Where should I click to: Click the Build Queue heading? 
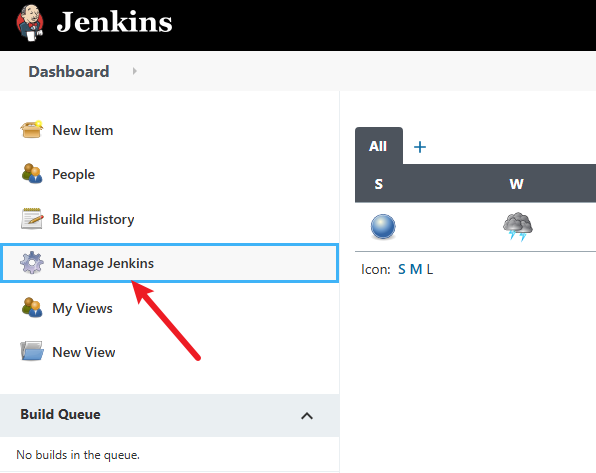point(60,414)
